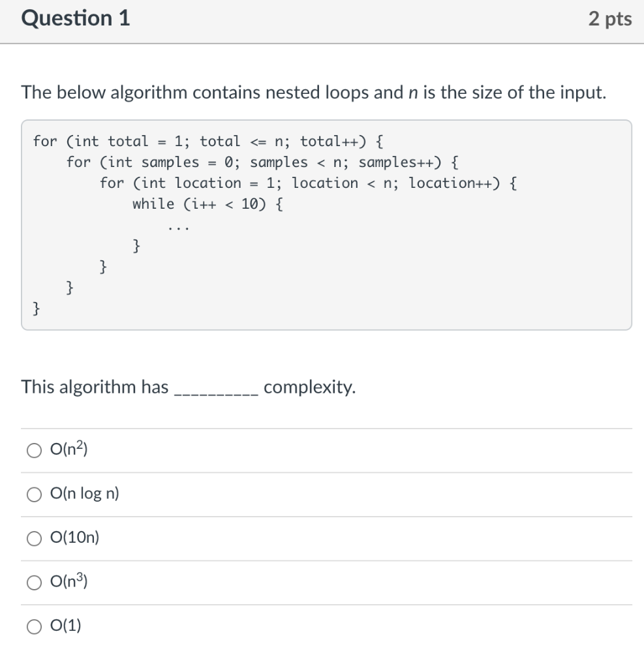Select the O(n²) radio button
The image size is (644, 668).
(34, 450)
